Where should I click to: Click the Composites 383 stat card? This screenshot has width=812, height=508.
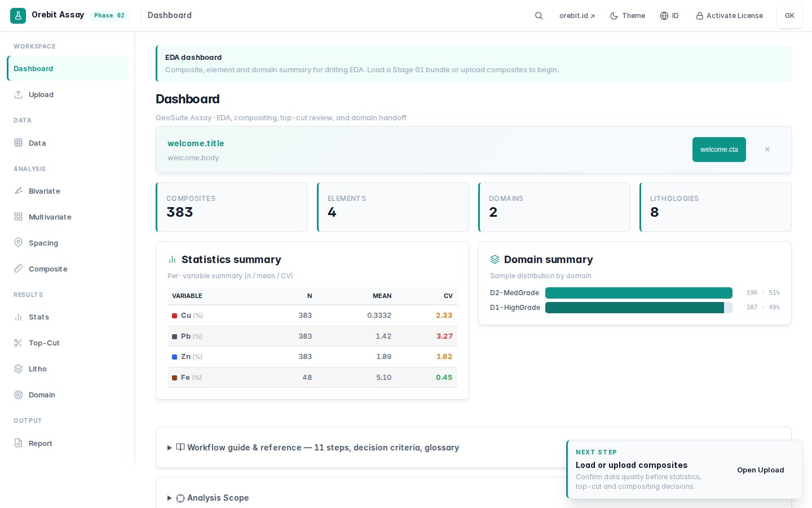(x=232, y=207)
